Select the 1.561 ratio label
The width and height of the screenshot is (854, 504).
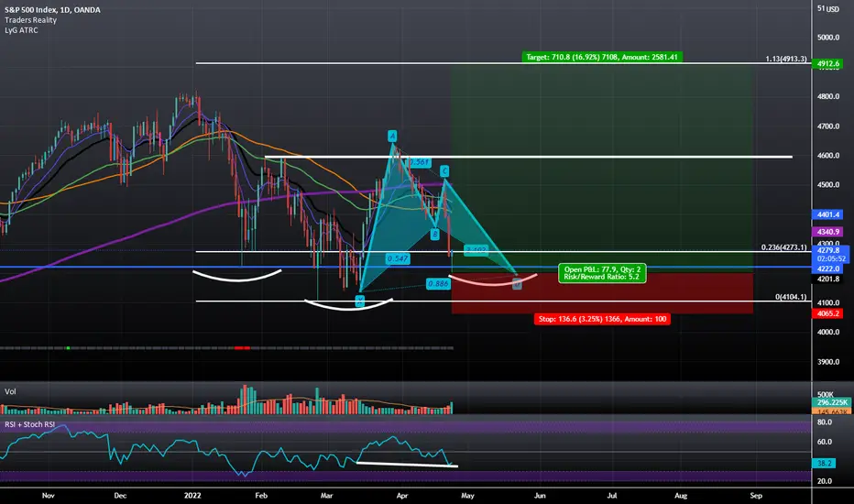[420, 162]
